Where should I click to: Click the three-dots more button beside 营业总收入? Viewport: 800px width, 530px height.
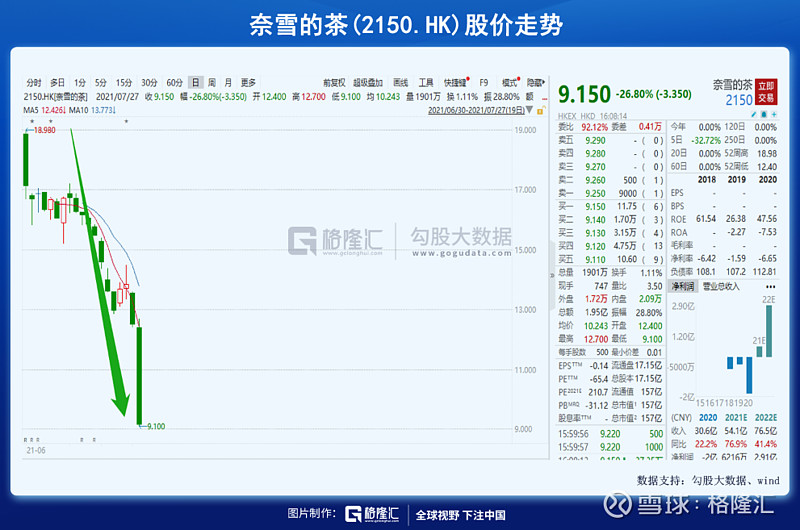tap(770, 287)
